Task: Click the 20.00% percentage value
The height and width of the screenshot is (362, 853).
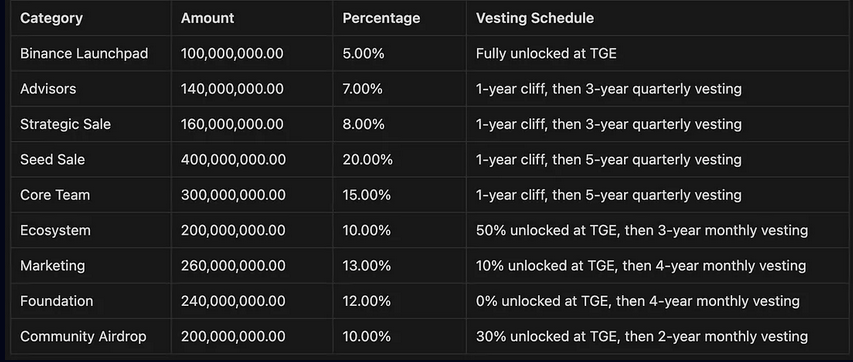Action: coord(368,159)
